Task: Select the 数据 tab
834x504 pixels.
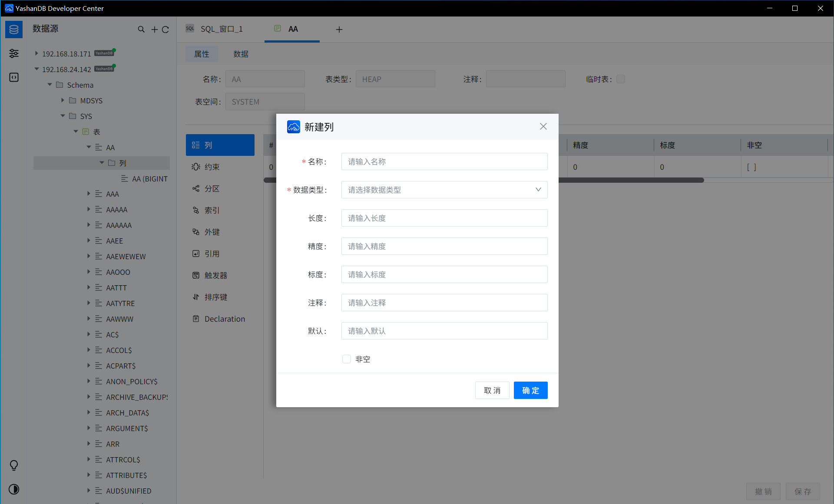Action: pyautogui.click(x=241, y=54)
